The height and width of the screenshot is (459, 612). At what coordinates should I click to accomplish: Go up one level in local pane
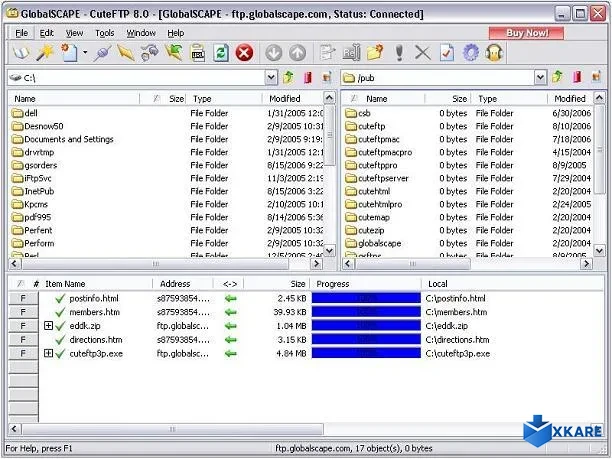pos(288,77)
